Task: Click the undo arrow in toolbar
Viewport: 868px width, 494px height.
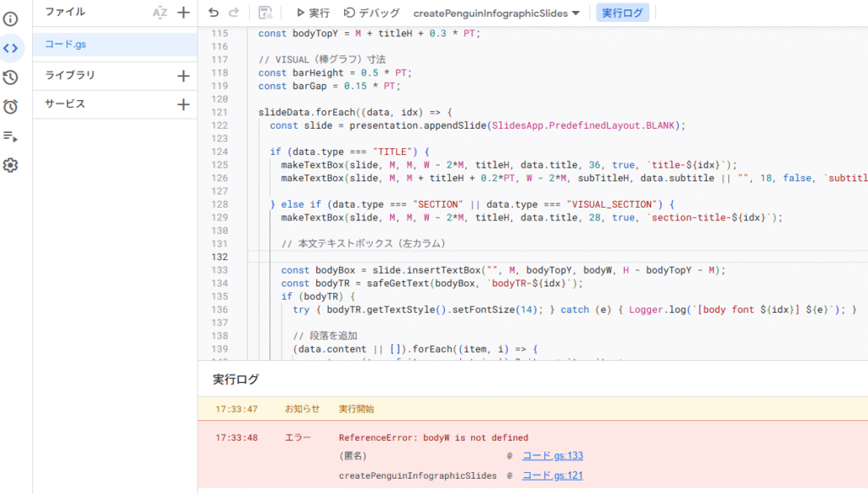Action: [214, 13]
